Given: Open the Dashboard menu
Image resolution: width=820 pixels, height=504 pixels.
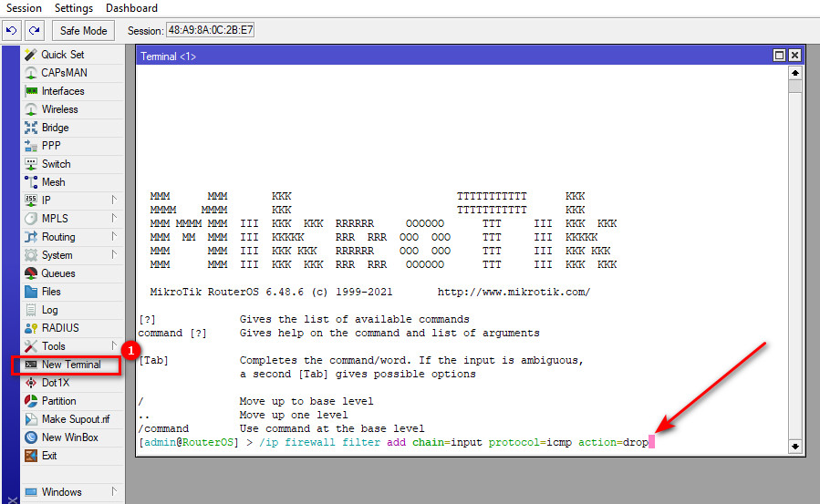Looking at the screenshot, I should pyautogui.click(x=131, y=8).
